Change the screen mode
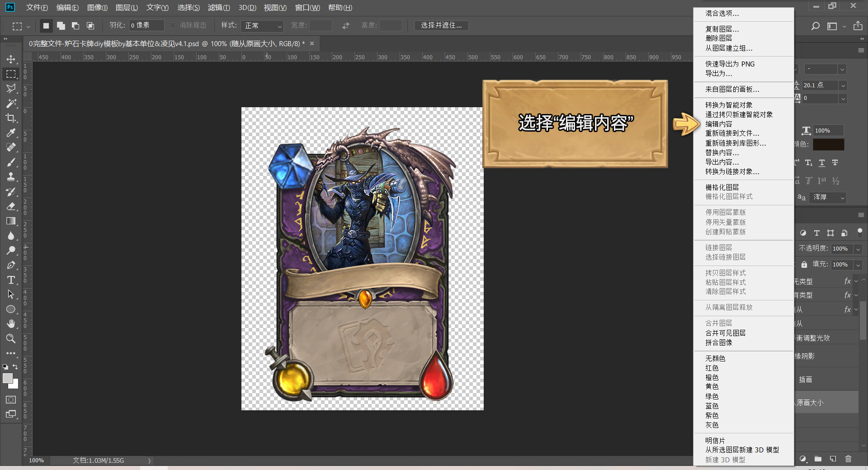Viewport: 868px width, 470px height. tap(11, 414)
